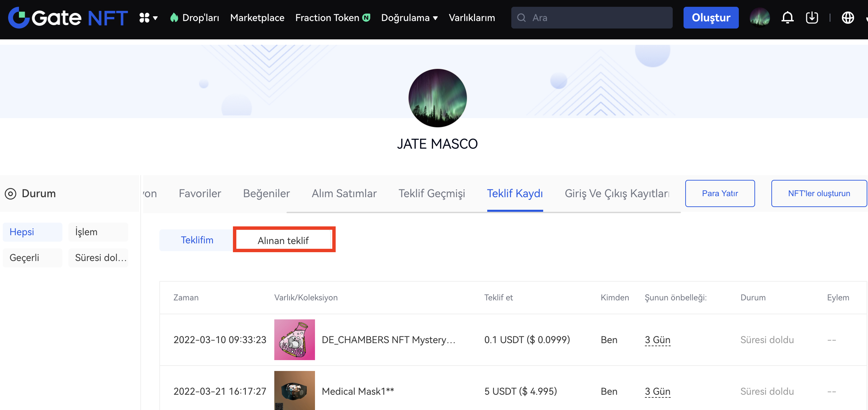Select the İşlem status filter

98,232
